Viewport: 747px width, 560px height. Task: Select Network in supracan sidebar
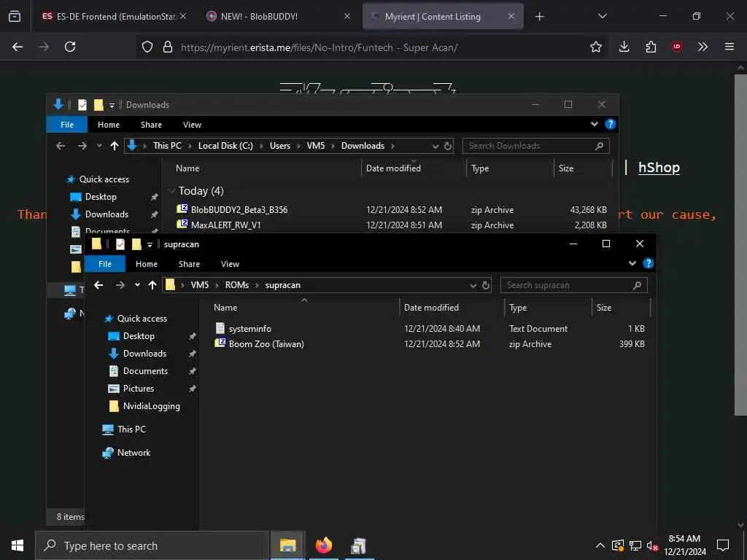tap(133, 453)
